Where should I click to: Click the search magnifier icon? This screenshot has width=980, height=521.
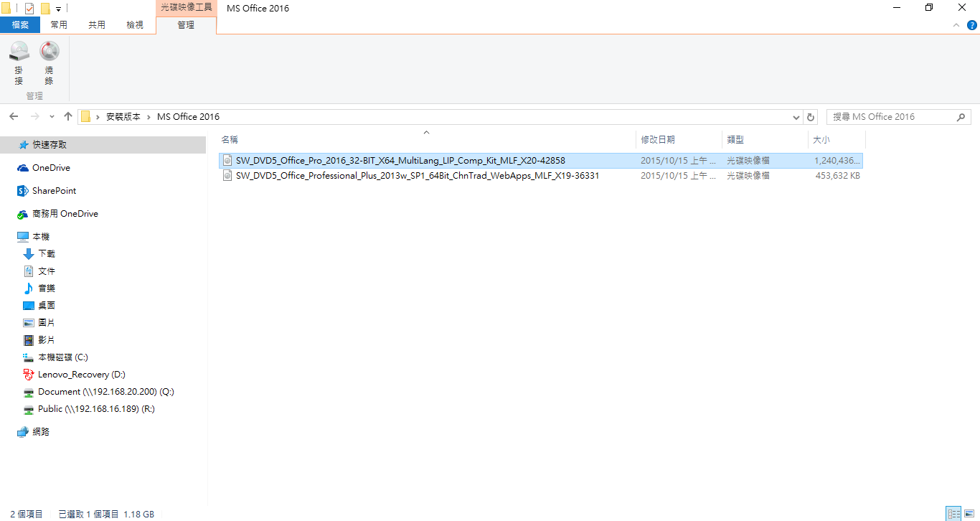click(961, 116)
